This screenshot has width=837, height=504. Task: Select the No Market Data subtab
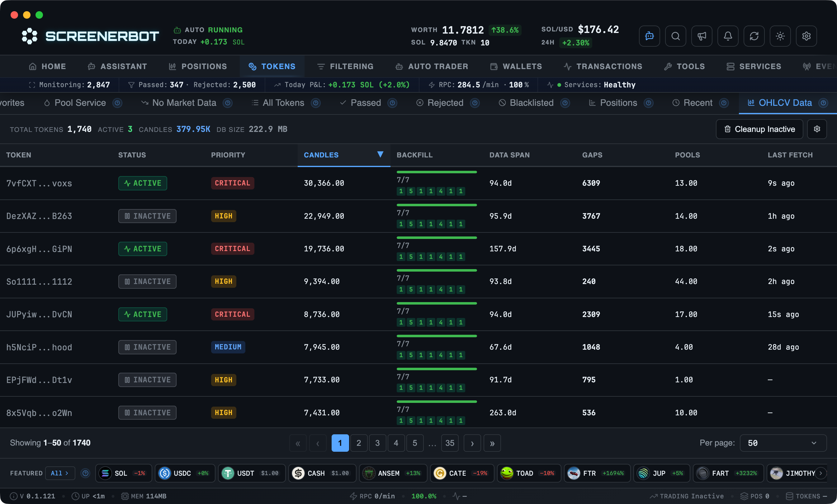point(179,103)
